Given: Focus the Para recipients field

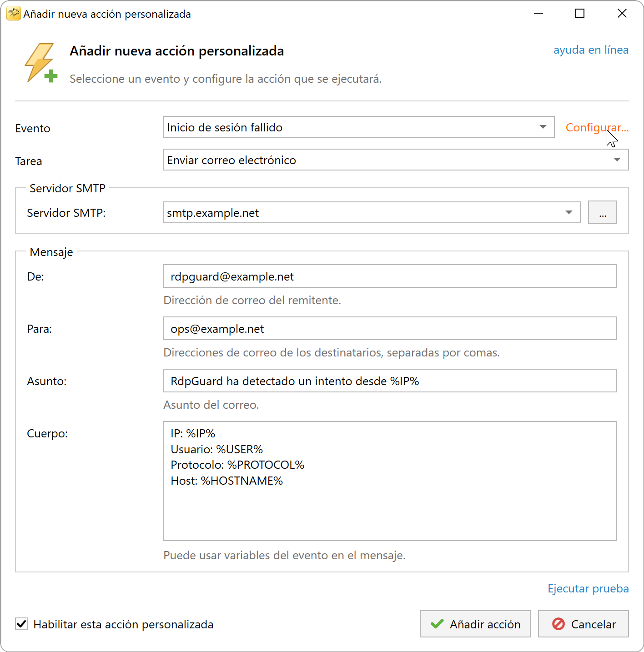Looking at the screenshot, I should 390,328.
